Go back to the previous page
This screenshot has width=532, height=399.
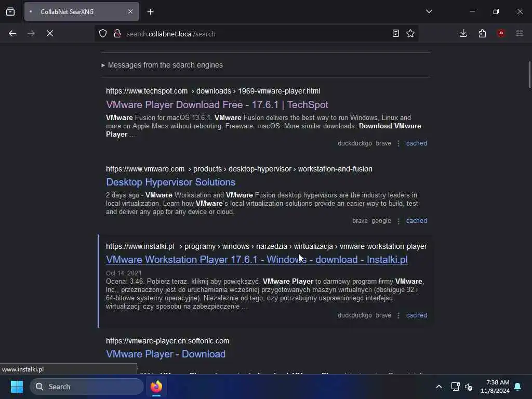(12, 33)
